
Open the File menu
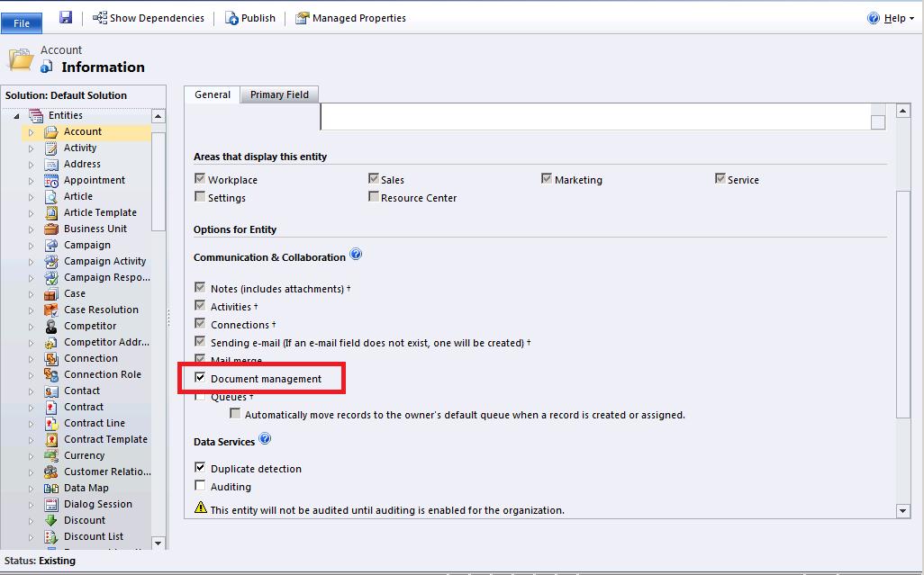click(x=22, y=22)
